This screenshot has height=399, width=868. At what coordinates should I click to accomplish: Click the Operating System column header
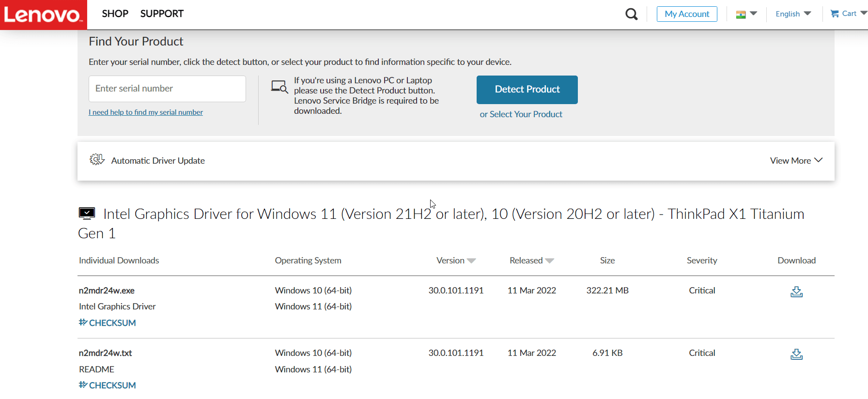pos(308,261)
